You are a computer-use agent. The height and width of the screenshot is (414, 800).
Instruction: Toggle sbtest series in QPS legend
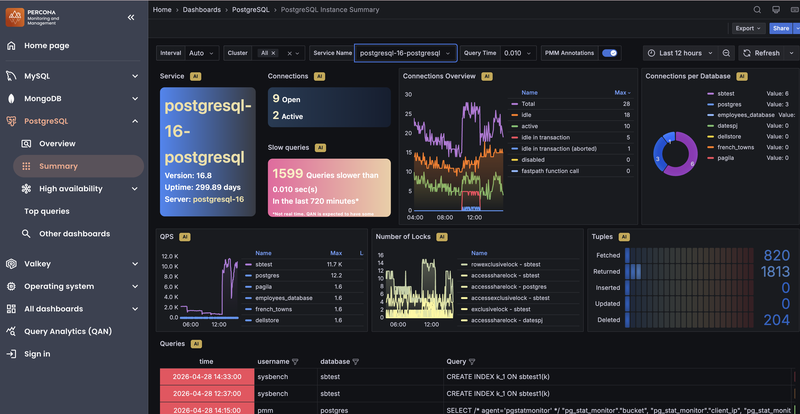click(x=263, y=264)
